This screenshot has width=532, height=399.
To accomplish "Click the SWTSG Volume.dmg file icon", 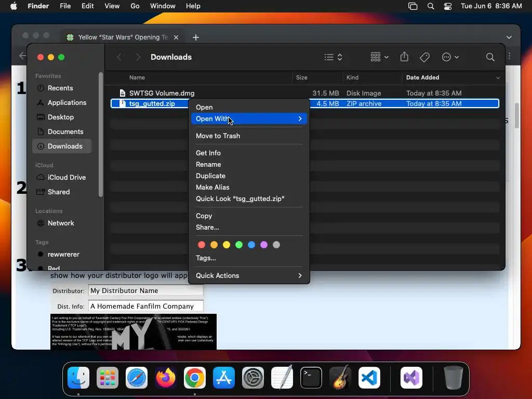I will coord(123,93).
